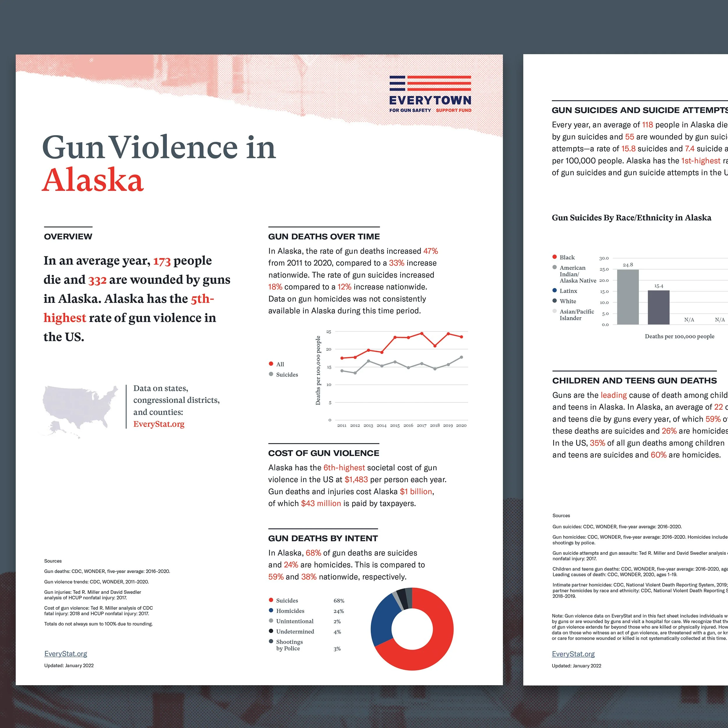Click the 'Gun Suicides By Race/Ethnicity in Alaska' chart title
This screenshot has width=728, height=728.
pyautogui.click(x=632, y=218)
